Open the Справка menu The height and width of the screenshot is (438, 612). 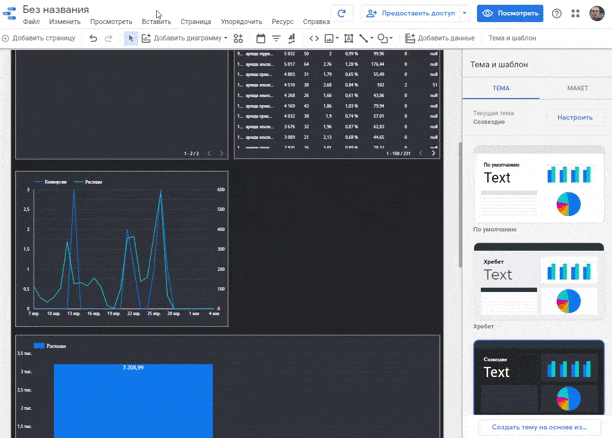(316, 22)
